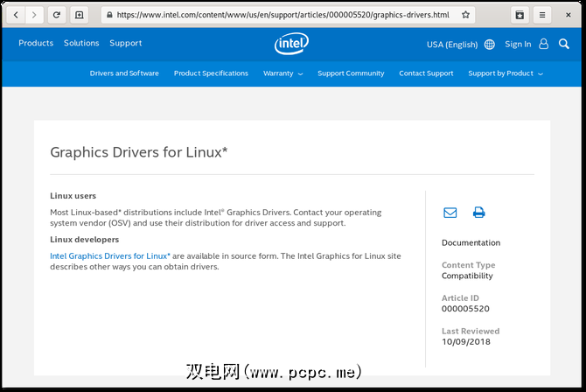The width and height of the screenshot is (586, 392).
Task: Open Contact Support page
Action: [x=426, y=73]
